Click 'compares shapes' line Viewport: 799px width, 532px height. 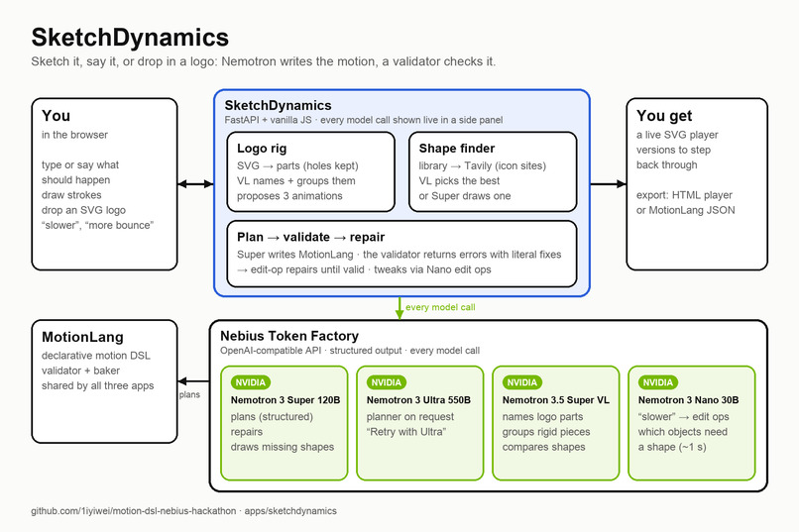(543, 447)
